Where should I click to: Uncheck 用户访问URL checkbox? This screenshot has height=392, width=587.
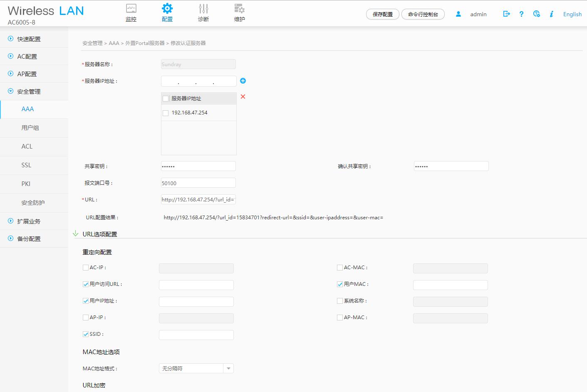point(86,284)
